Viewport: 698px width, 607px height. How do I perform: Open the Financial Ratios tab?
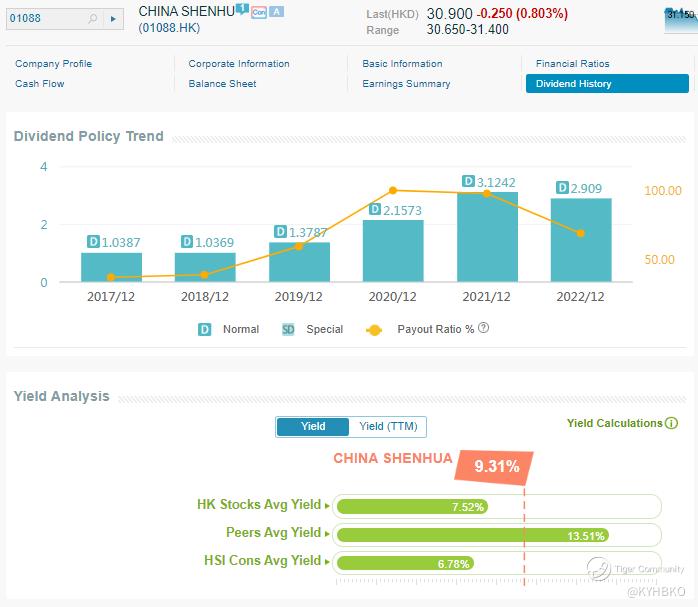pos(572,64)
